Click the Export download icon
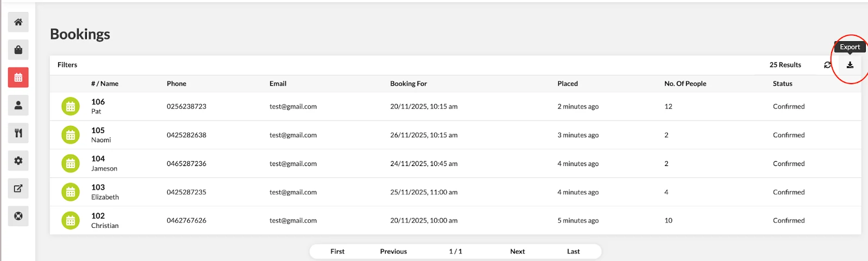Image resolution: width=868 pixels, height=261 pixels. tap(850, 65)
